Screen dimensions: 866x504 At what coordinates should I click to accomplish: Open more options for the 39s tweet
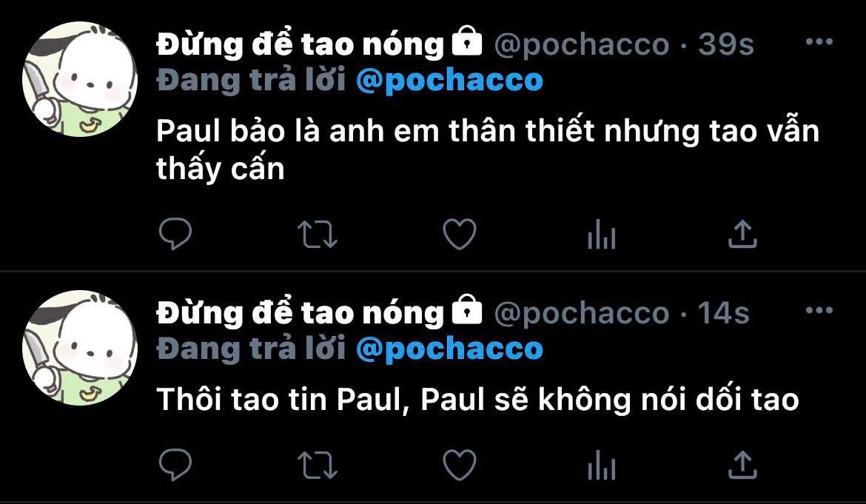[819, 41]
